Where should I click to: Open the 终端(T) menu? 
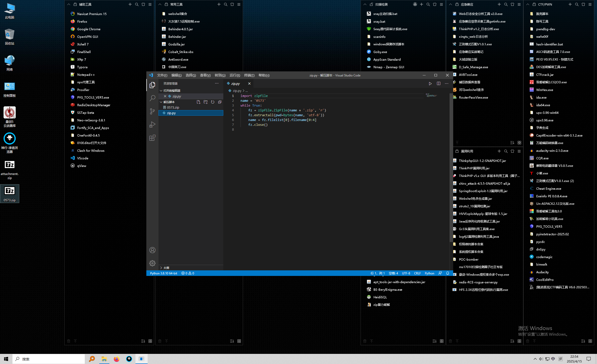pyautogui.click(x=249, y=75)
